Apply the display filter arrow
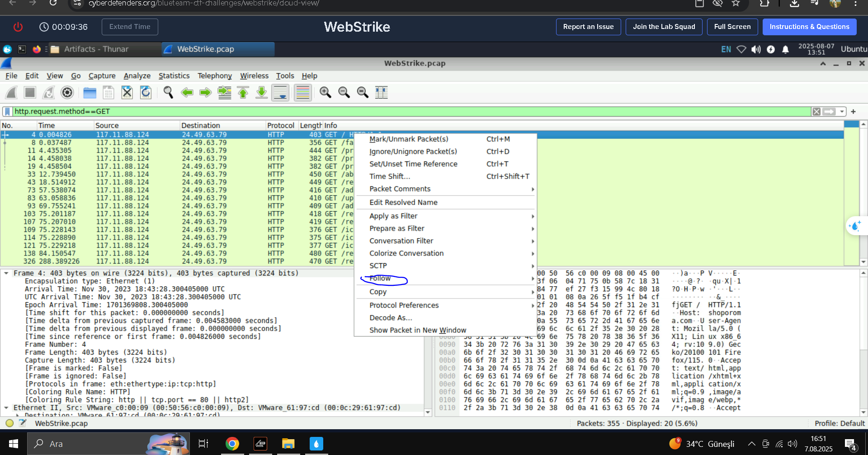The width and height of the screenshot is (868, 455). 829,112
